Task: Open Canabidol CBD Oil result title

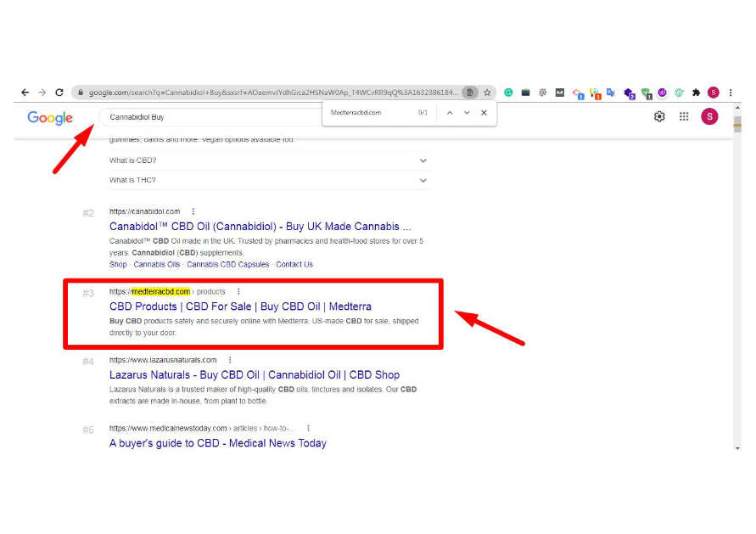Action: point(260,226)
